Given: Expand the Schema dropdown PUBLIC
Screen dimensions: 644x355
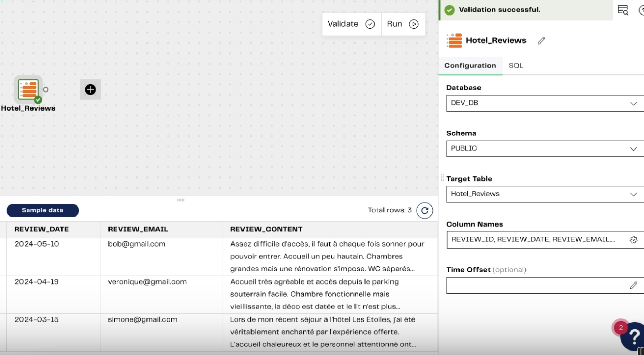Looking at the screenshot, I should tap(544, 148).
